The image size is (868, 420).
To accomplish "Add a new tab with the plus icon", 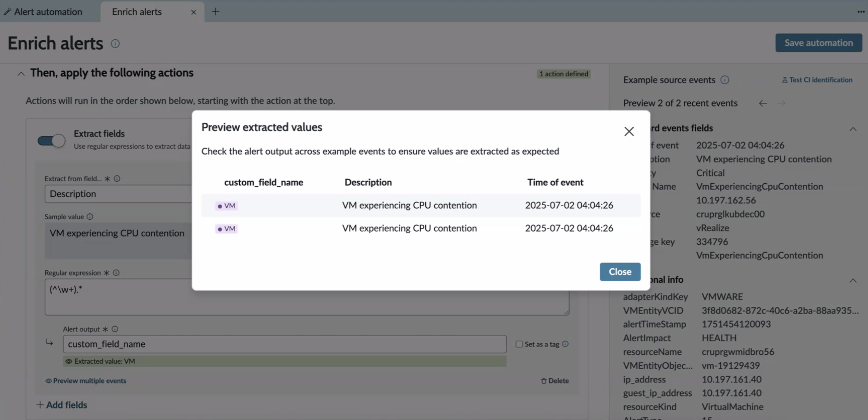I will [x=215, y=12].
